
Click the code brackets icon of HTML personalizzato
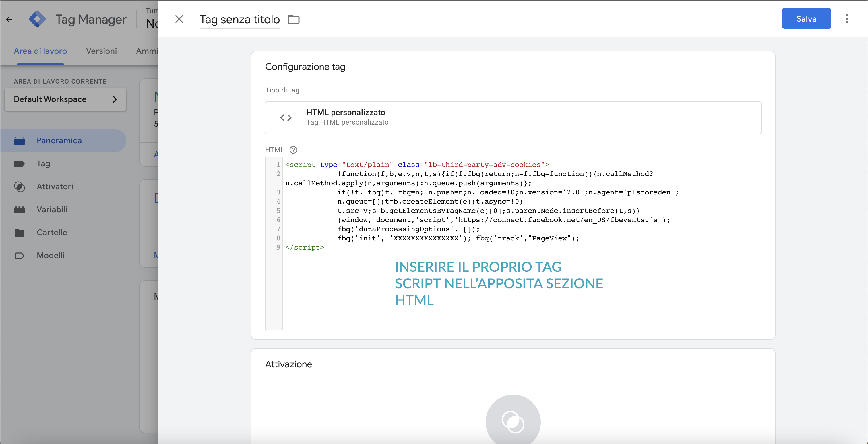click(x=286, y=118)
